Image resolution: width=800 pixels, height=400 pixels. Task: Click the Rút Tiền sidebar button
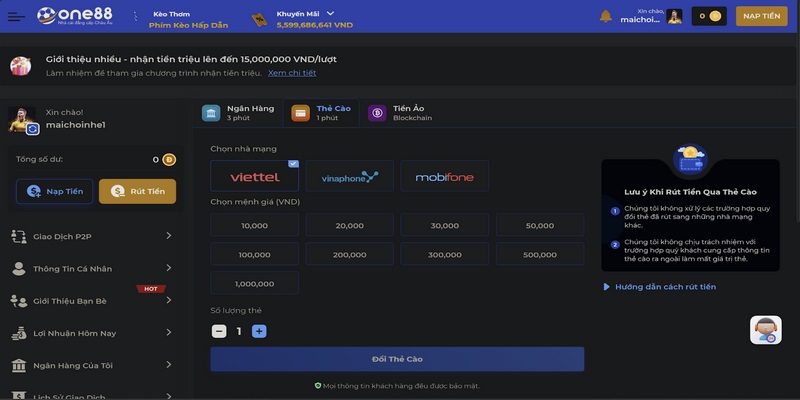[x=137, y=191]
